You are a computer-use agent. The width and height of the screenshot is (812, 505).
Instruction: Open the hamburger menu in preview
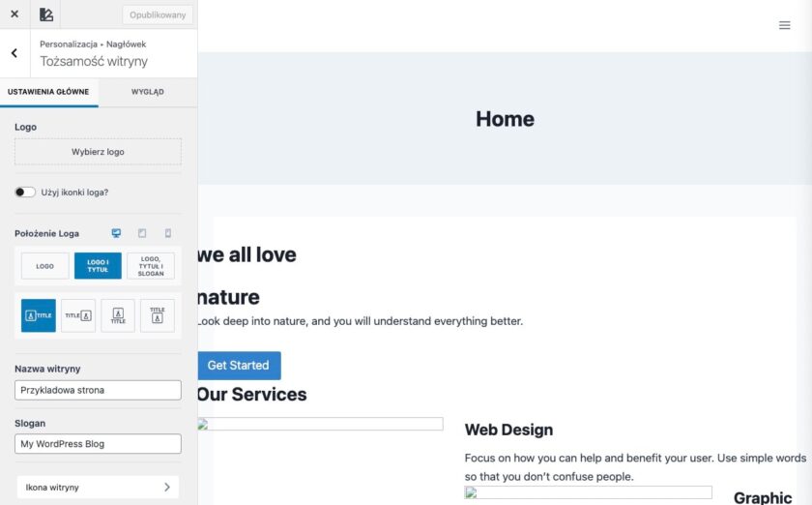(785, 25)
